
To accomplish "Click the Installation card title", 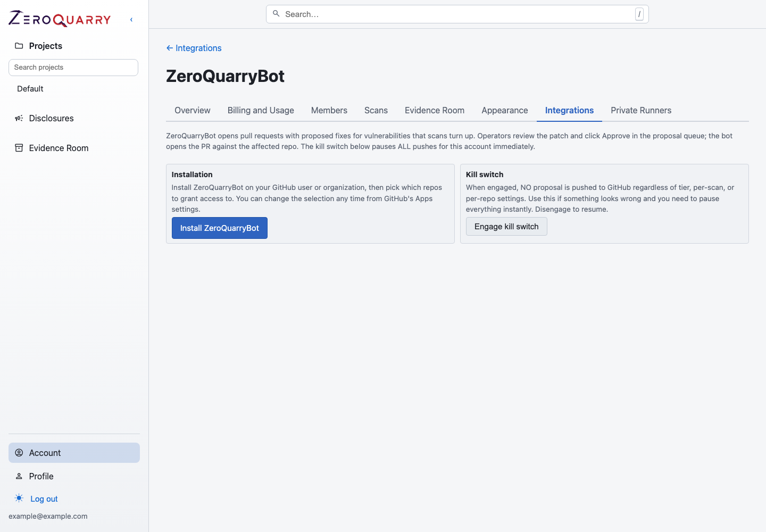I will coord(192,174).
